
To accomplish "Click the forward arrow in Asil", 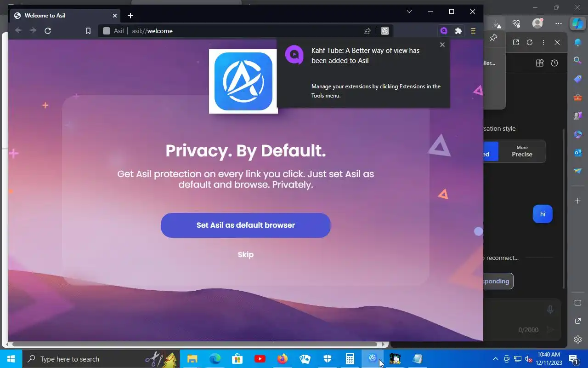I will [33, 31].
